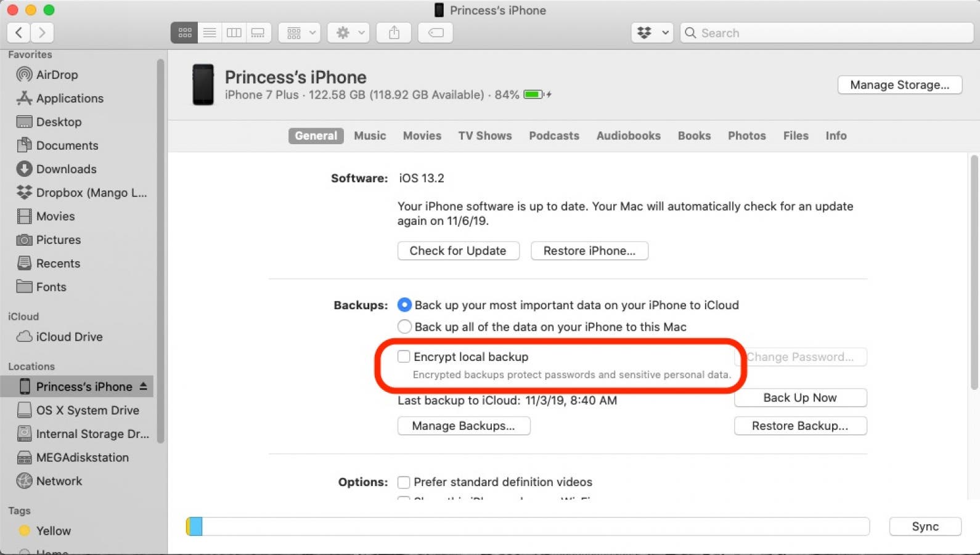Image resolution: width=980 pixels, height=555 pixels.
Task: Go back with the left chevron
Action: (18, 33)
